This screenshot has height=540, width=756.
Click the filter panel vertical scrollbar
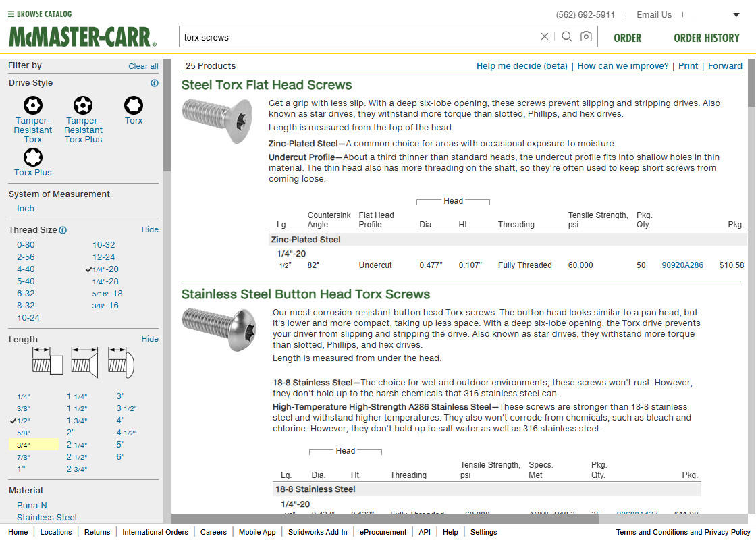pos(167,115)
